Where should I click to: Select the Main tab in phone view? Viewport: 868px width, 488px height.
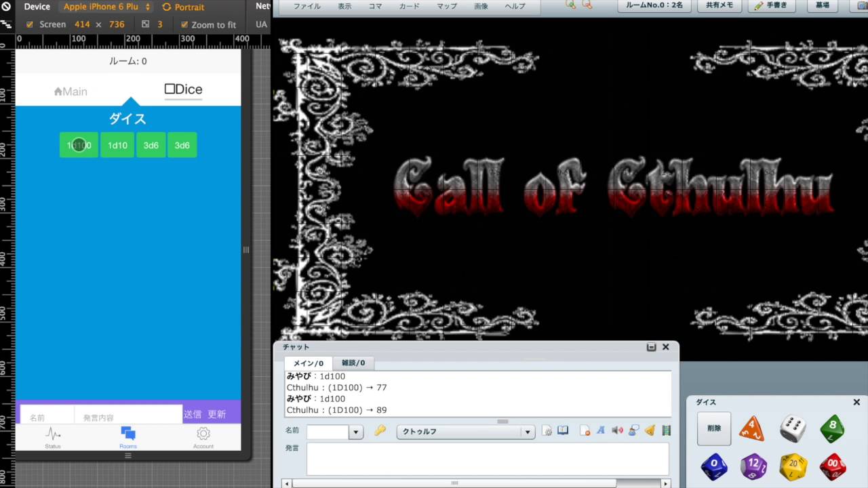pos(71,91)
